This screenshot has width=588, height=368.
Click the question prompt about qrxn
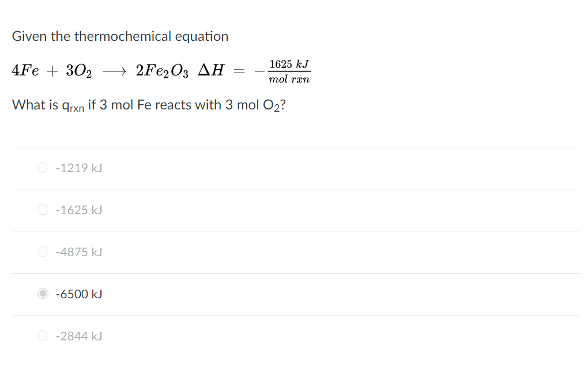[x=147, y=105]
